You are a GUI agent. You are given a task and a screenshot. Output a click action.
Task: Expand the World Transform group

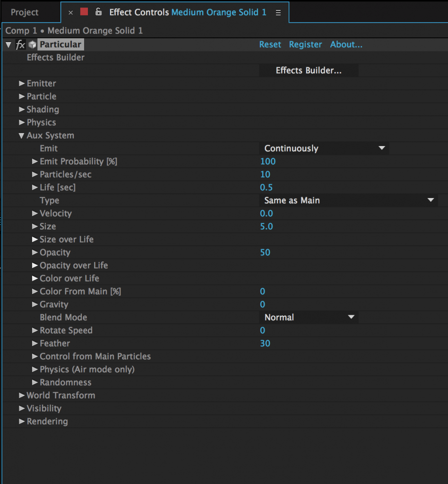point(22,395)
